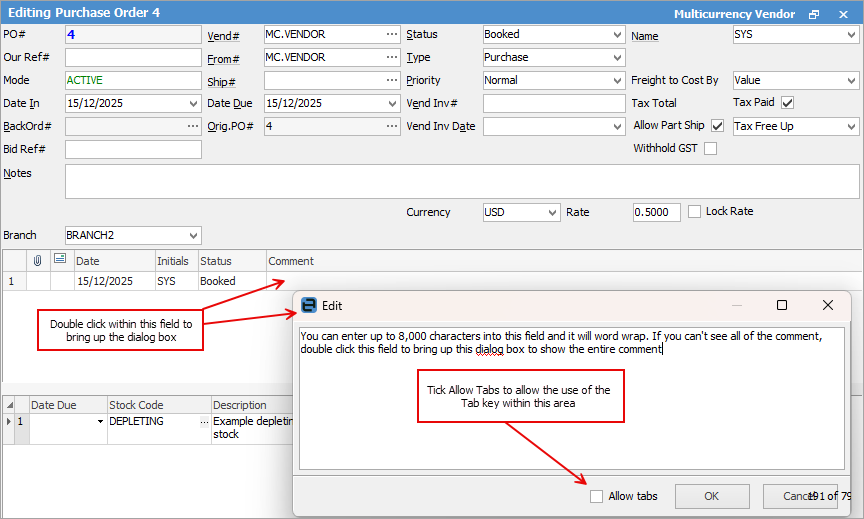
Task: Toggle Allow Part Ship checkbox
Action: coord(717,126)
